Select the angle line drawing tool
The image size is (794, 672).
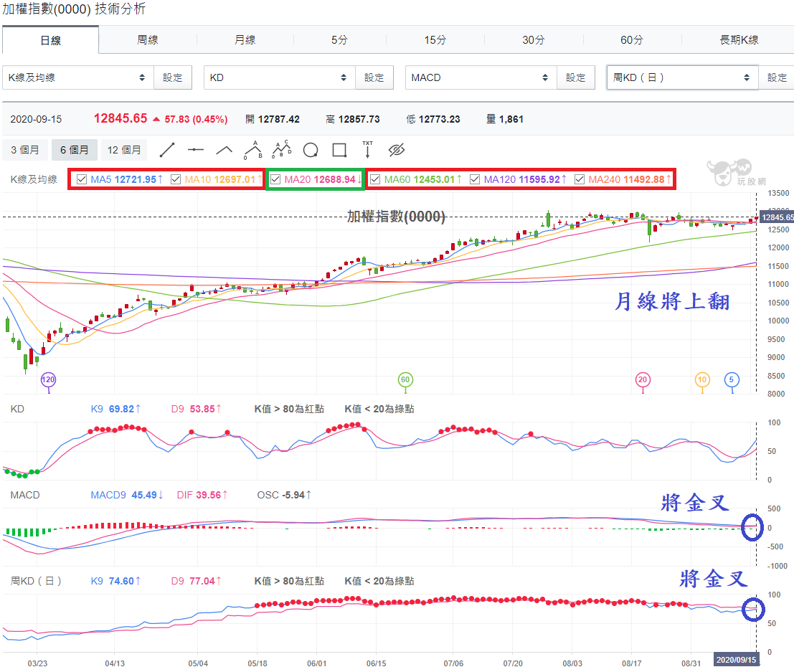point(224,150)
